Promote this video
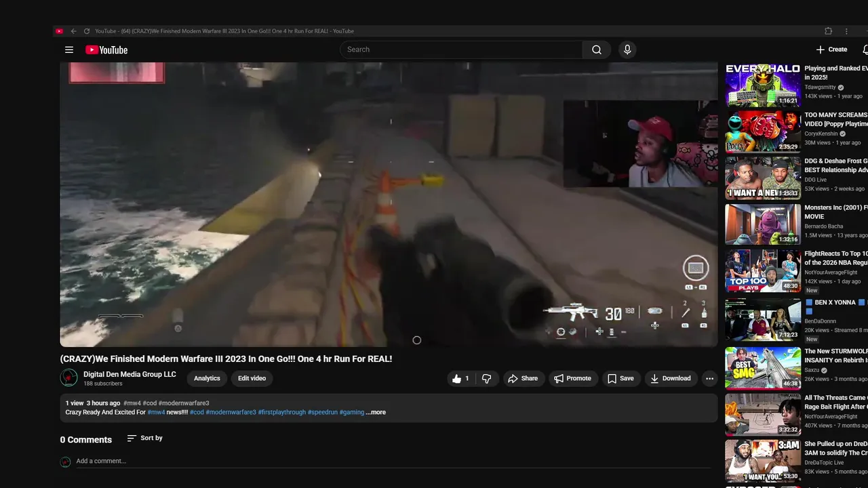 click(x=572, y=379)
